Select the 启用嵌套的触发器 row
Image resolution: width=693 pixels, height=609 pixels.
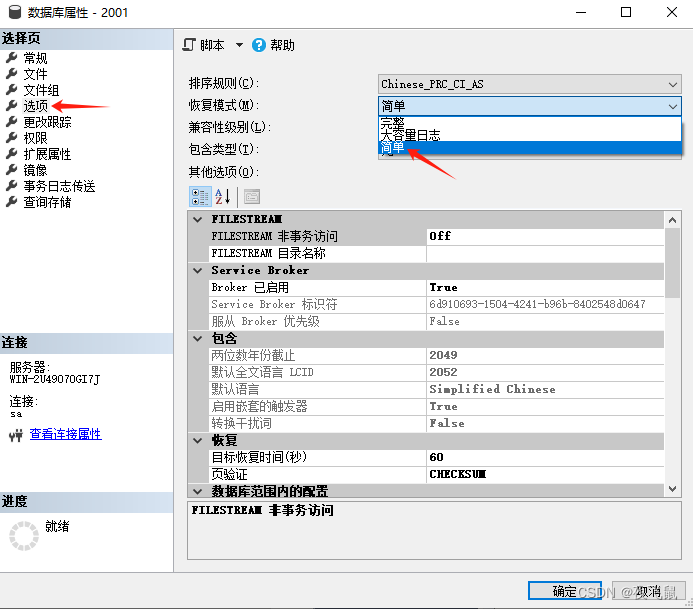coord(436,406)
